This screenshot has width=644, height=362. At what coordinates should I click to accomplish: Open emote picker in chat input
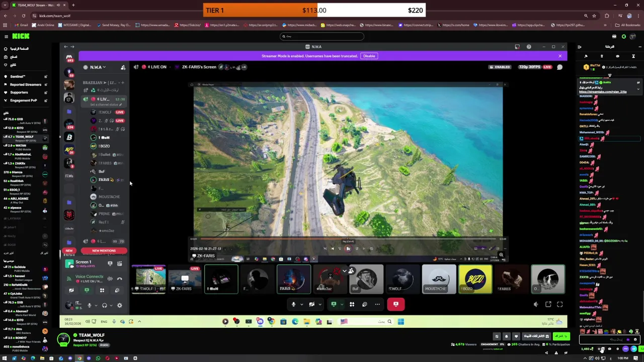pyautogui.click(x=635, y=340)
